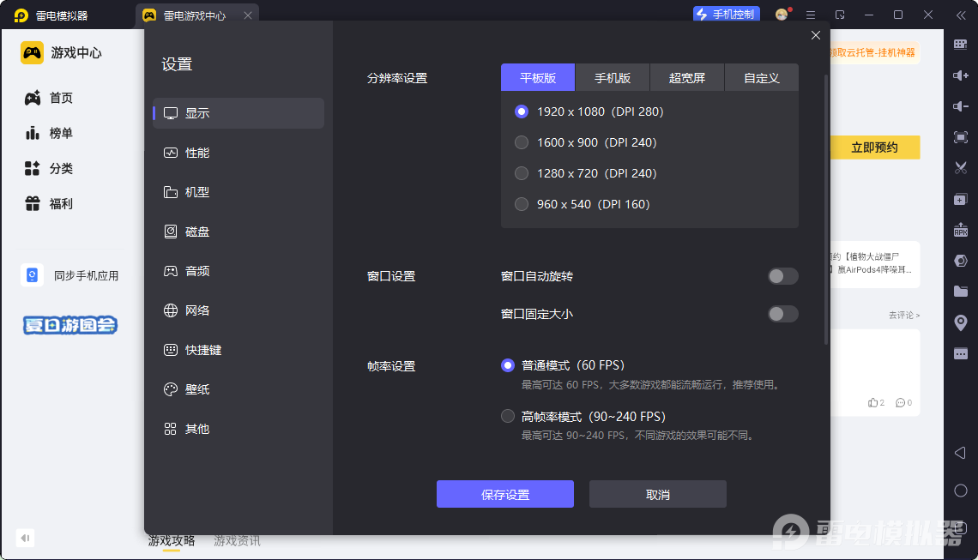This screenshot has width=978, height=560.
Task: Open 快捷键 settings category
Action: [238, 350]
